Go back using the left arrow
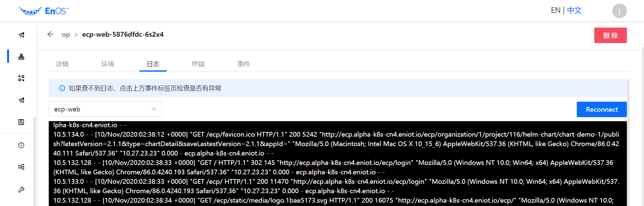 [x=50, y=34]
